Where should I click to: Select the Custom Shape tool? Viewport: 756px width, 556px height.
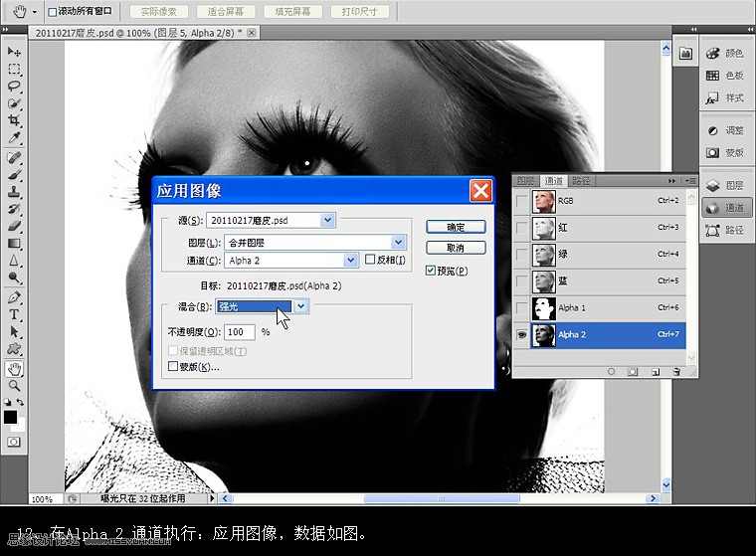pos(14,349)
